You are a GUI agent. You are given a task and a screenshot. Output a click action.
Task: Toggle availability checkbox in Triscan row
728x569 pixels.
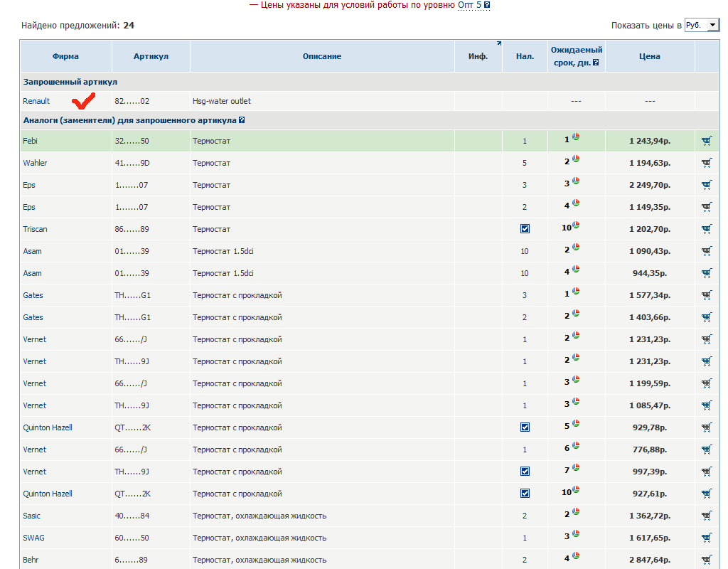point(525,229)
